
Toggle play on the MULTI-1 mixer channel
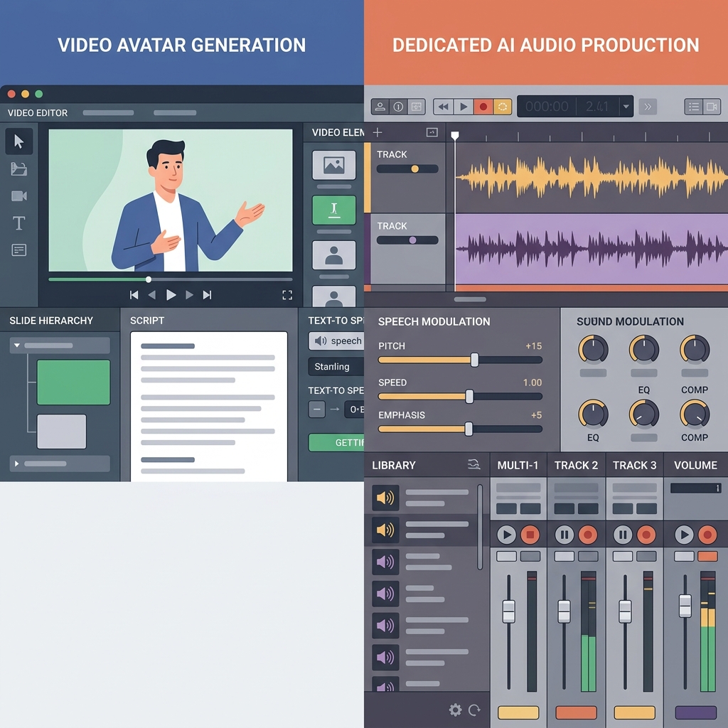(x=506, y=535)
